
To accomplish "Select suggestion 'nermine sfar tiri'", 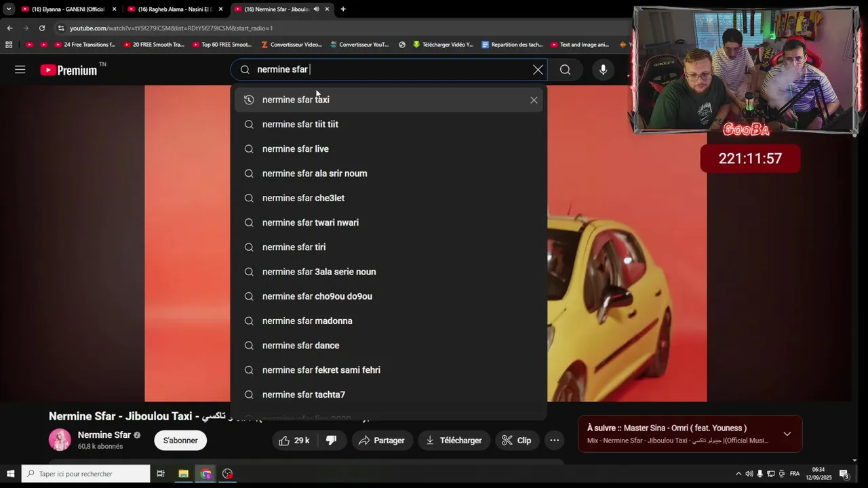I will point(388,247).
